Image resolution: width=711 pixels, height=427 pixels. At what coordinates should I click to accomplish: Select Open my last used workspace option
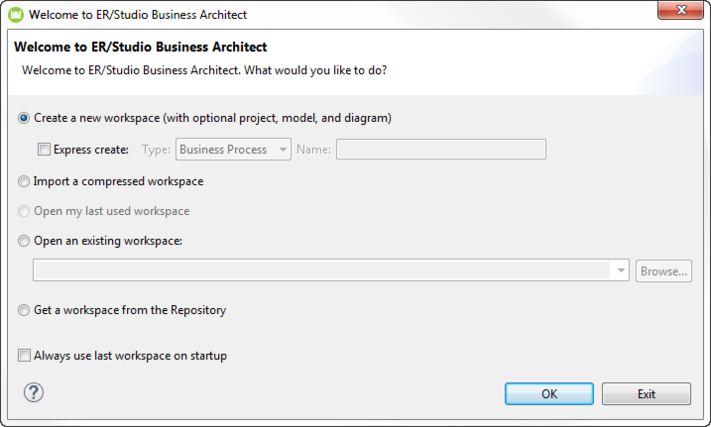pyautogui.click(x=24, y=212)
